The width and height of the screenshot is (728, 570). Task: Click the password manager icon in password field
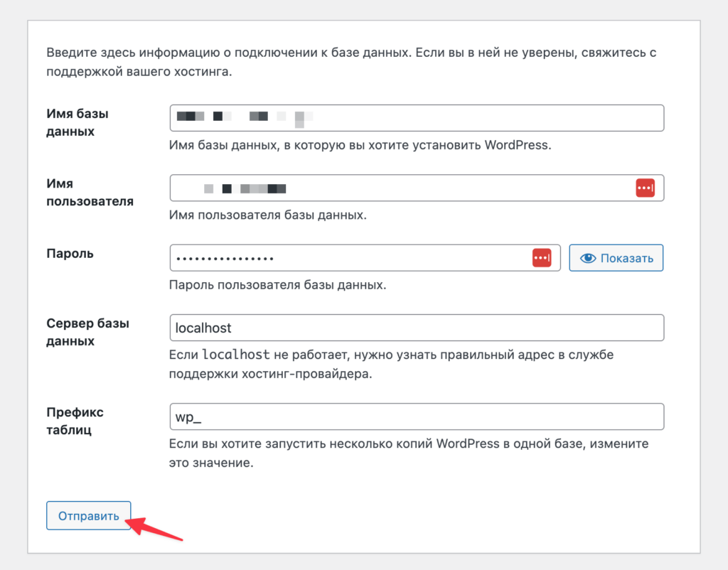[541, 257]
